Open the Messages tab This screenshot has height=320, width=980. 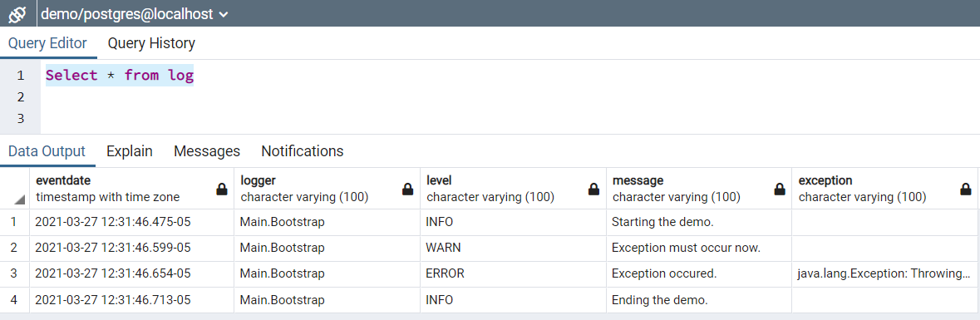tap(207, 151)
